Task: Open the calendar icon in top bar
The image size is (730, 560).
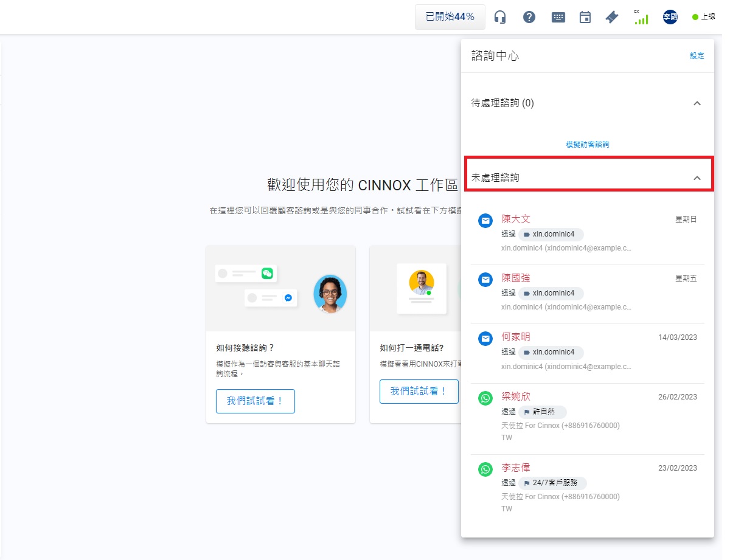Action: (x=585, y=17)
